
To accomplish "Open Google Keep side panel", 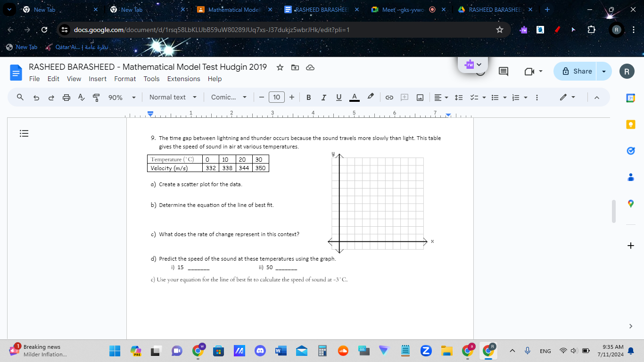I will tap(631, 124).
